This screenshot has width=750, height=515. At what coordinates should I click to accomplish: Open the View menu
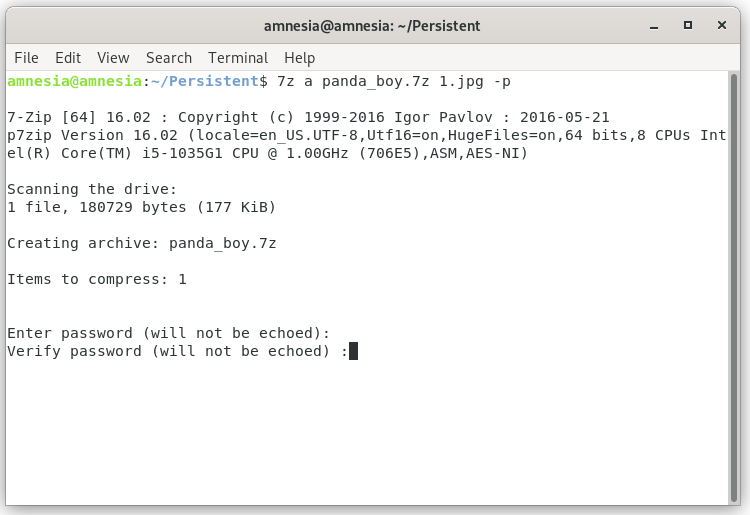[113, 58]
